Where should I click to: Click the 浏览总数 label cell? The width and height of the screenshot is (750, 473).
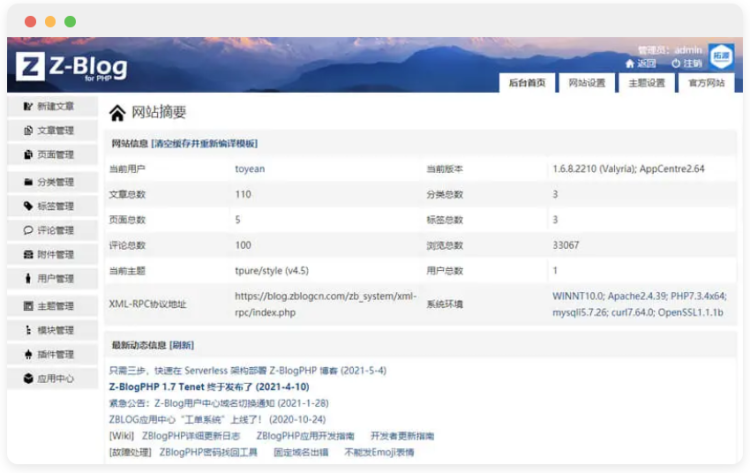[x=445, y=245]
